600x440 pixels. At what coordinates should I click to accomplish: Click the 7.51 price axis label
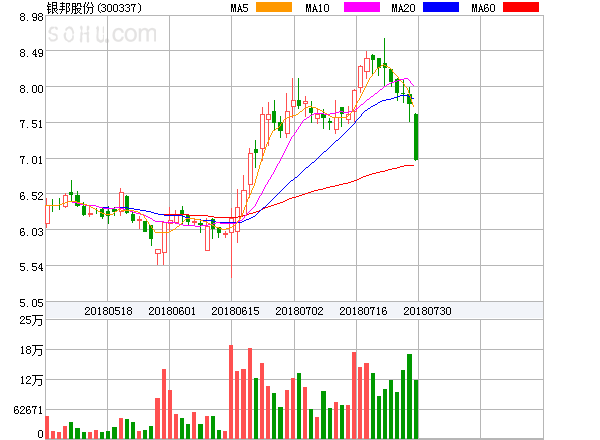click(x=31, y=124)
